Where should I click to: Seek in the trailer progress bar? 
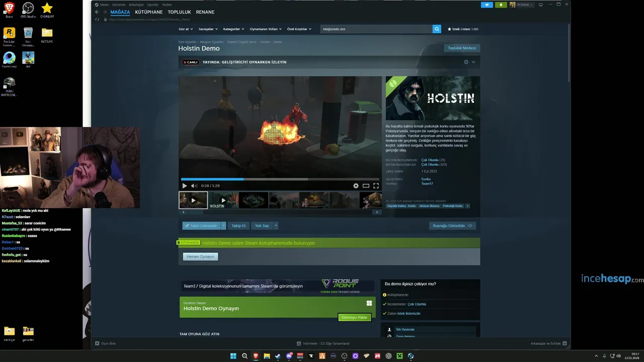280,179
